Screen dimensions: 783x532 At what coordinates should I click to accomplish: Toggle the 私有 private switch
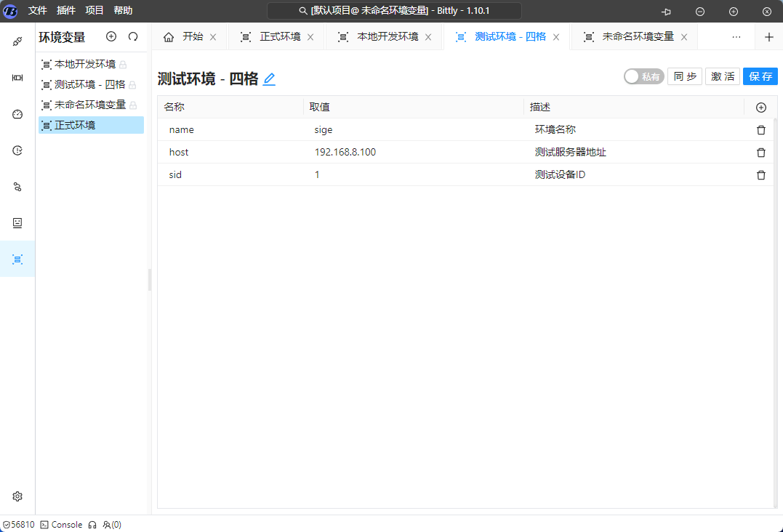[x=643, y=76]
